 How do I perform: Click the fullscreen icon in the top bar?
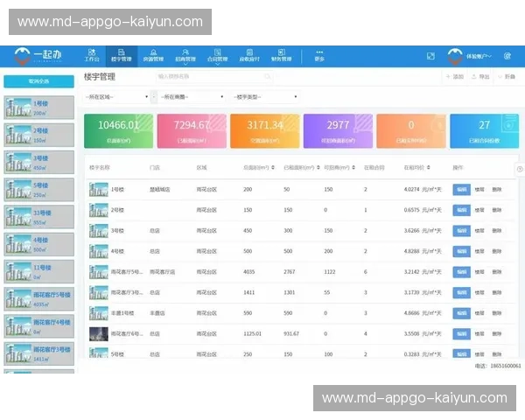(430, 56)
